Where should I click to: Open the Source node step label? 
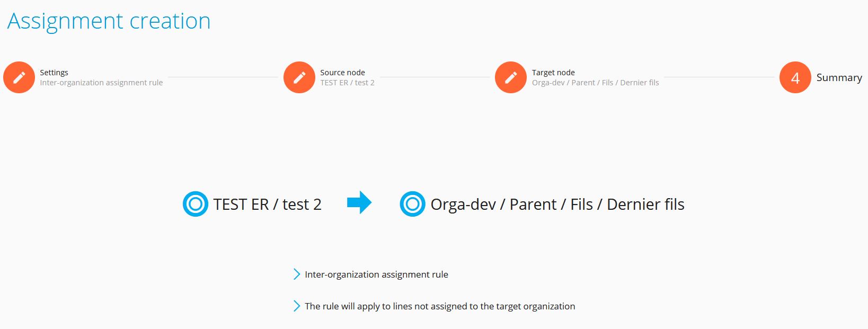tap(342, 73)
